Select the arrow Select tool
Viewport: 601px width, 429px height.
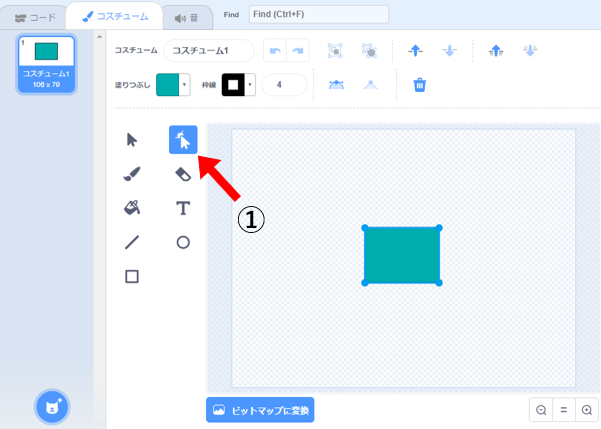tap(132, 140)
